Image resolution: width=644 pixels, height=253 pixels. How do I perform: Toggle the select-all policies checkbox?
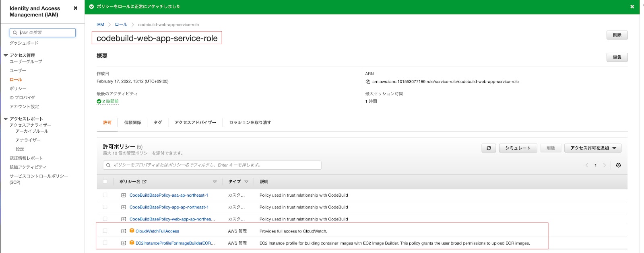tap(105, 181)
